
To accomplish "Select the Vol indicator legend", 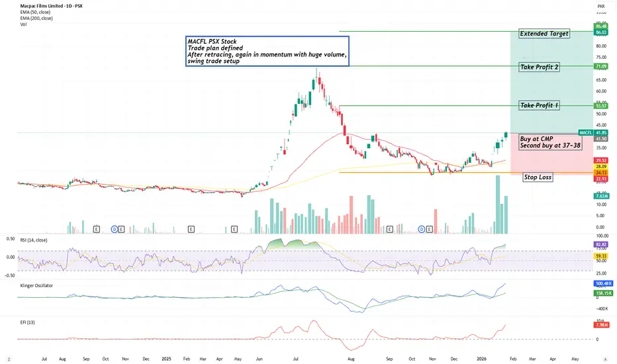I will [x=24, y=24].
